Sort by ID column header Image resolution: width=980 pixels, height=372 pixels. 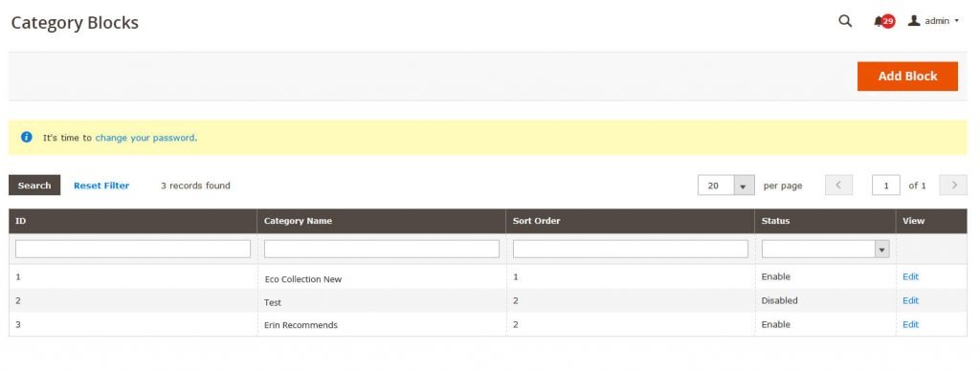pos(21,221)
